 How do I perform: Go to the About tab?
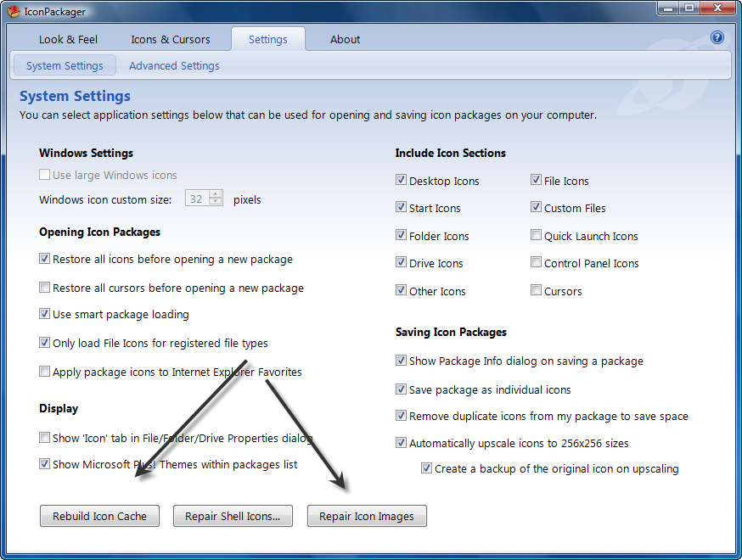(345, 39)
